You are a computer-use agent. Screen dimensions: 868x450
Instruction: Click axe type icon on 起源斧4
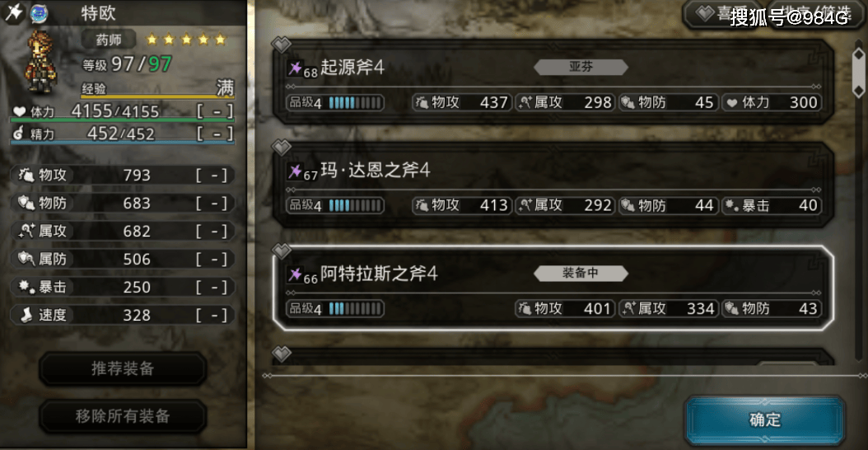[295, 68]
